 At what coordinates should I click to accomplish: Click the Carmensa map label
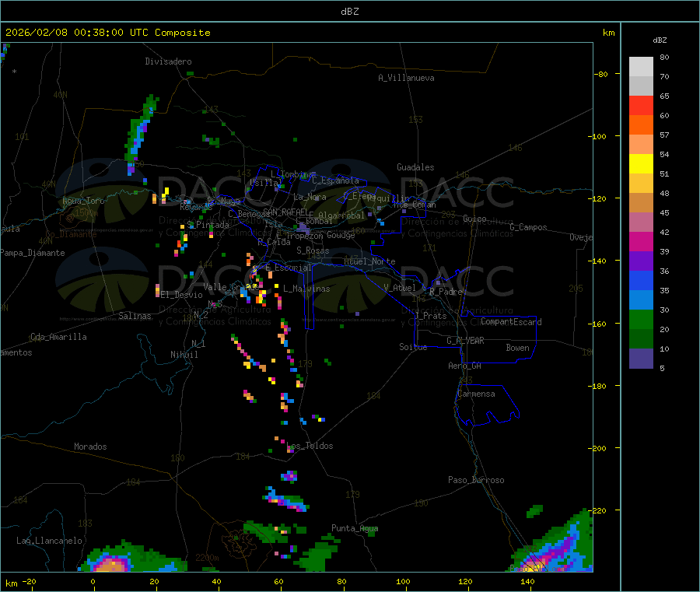[476, 394]
